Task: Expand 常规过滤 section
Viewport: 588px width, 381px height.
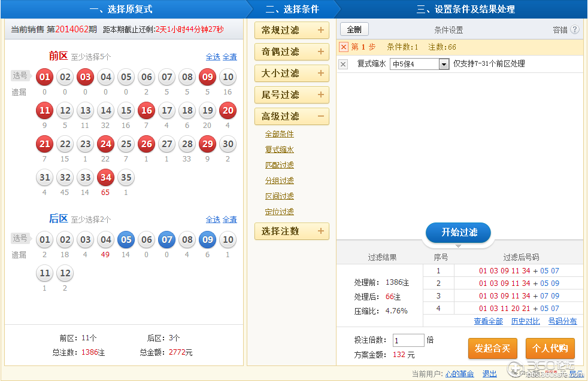Action: 292,31
